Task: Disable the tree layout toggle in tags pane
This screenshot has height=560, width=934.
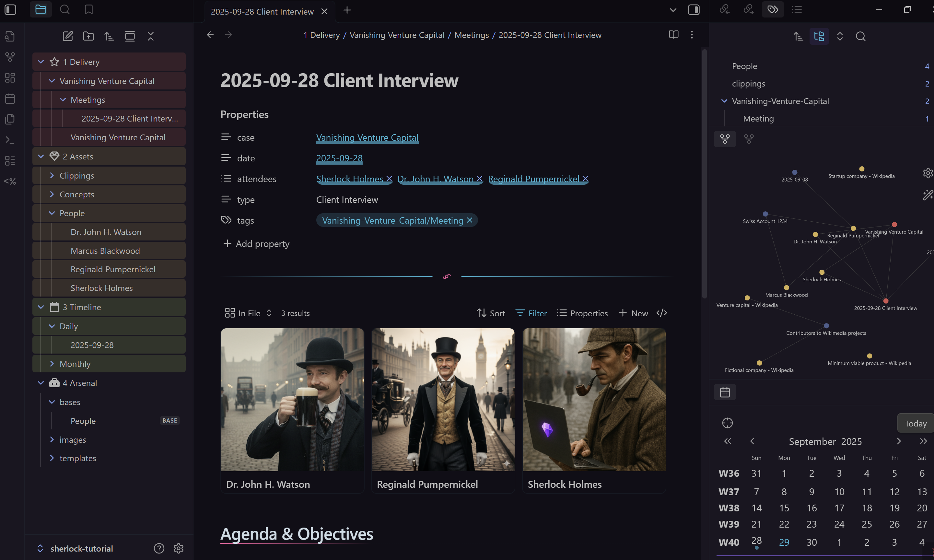Action: tap(819, 36)
